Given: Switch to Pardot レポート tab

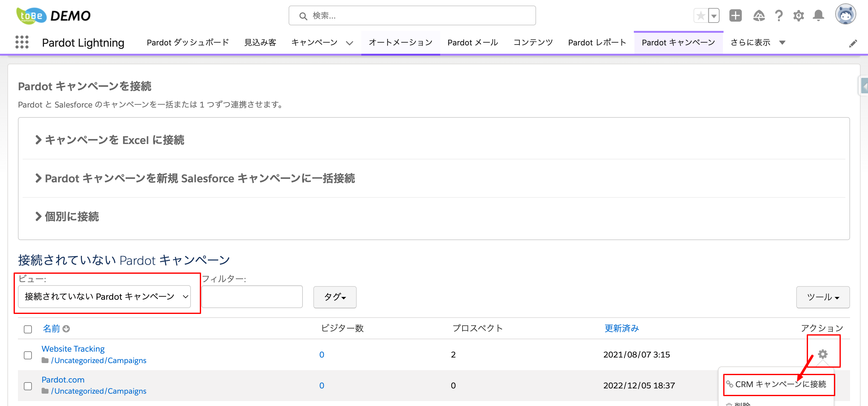Looking at the screenshot, I should tap(597, 42).
